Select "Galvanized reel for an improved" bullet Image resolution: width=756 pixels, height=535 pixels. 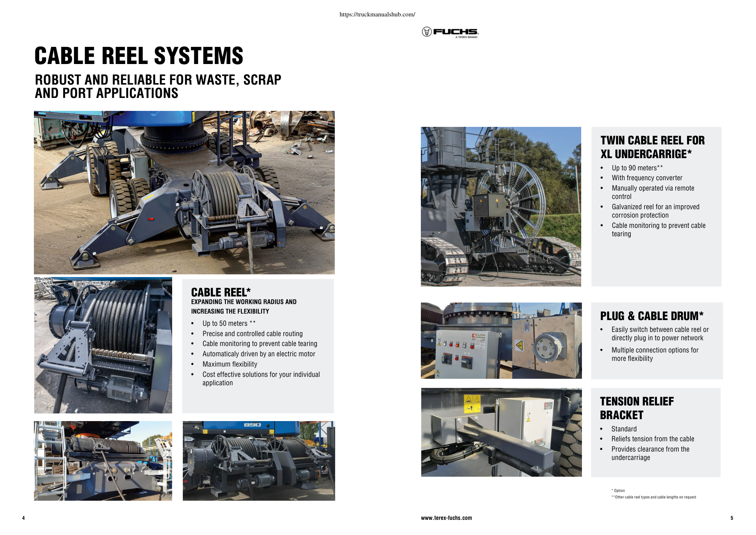pyautogui.click(x=656, y=207)
